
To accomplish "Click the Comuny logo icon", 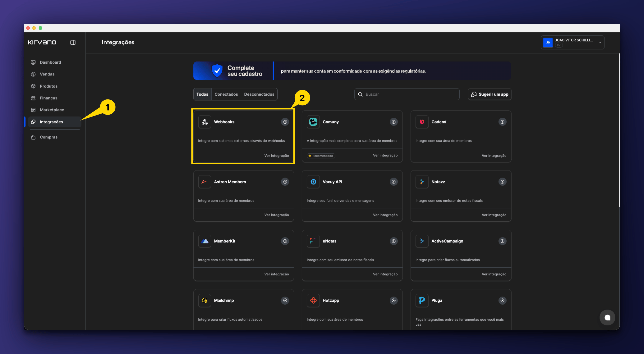I will point(313,122).
